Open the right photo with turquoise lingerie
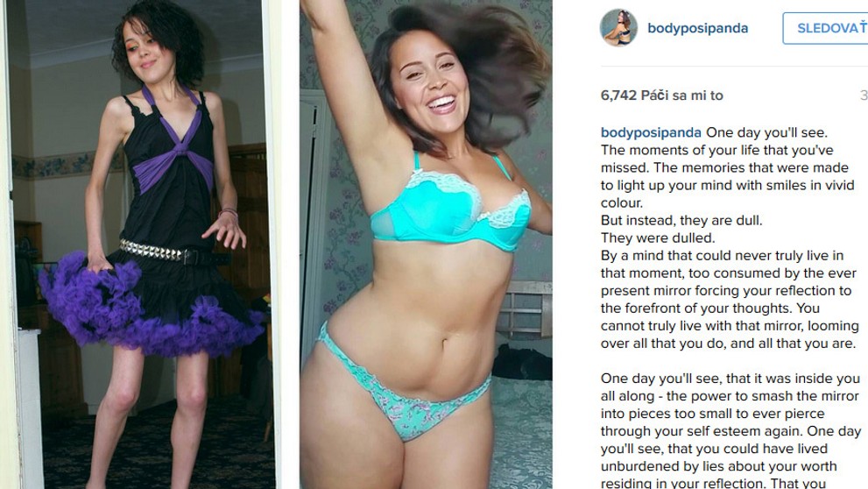The width and height of the screenshot is (868, 489). [x=426, y=244]
